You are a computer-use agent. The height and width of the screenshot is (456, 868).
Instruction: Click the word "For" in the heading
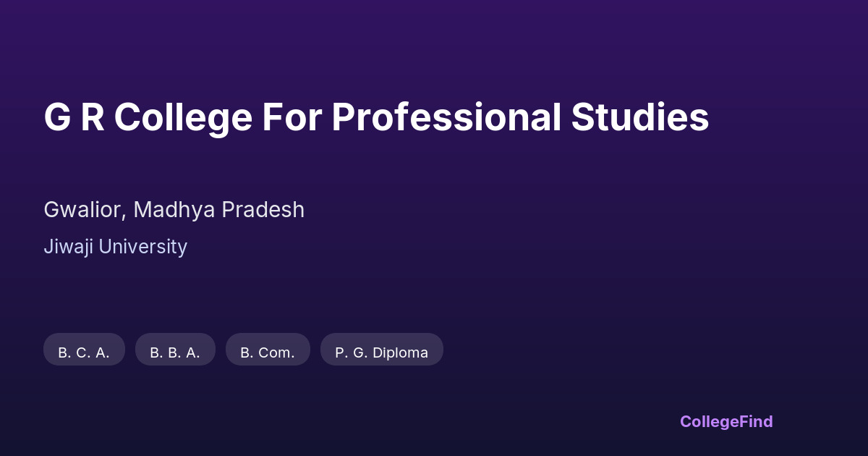[x=292, y=118]
